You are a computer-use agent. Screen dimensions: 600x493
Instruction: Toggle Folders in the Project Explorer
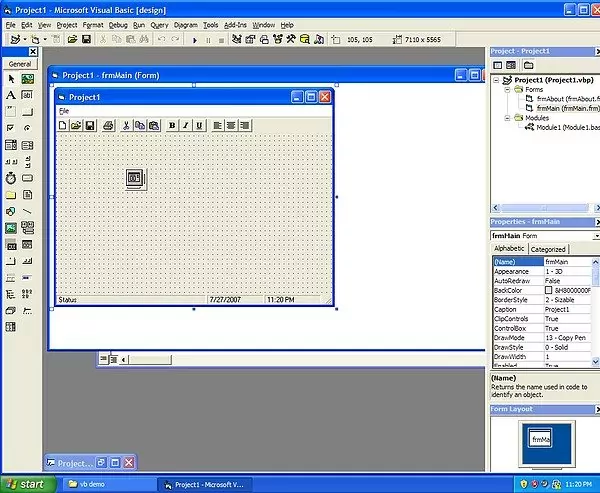[528, 65]
